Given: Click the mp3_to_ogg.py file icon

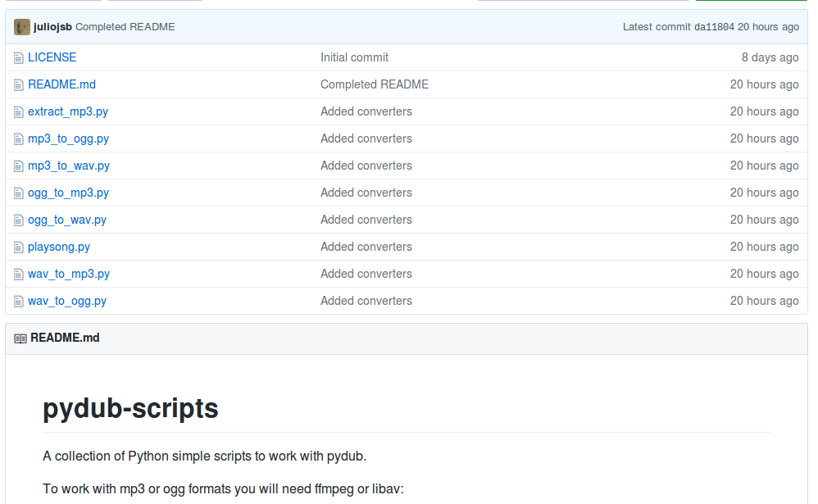Looking at the screenshot, I should point(18,139).
